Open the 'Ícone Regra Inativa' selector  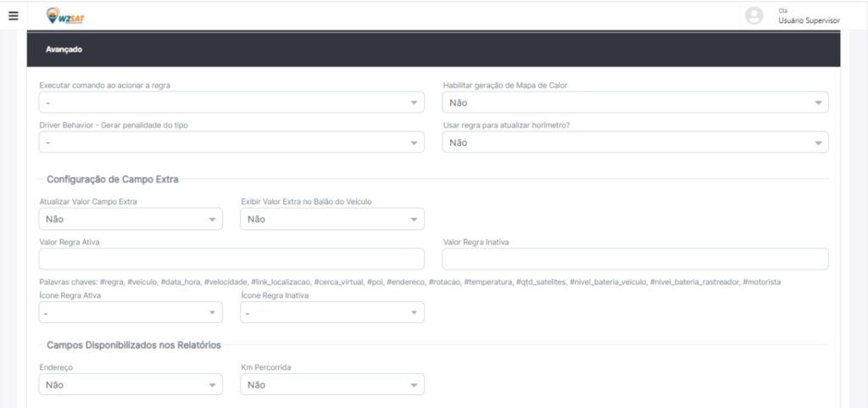[x=331, y=313]
